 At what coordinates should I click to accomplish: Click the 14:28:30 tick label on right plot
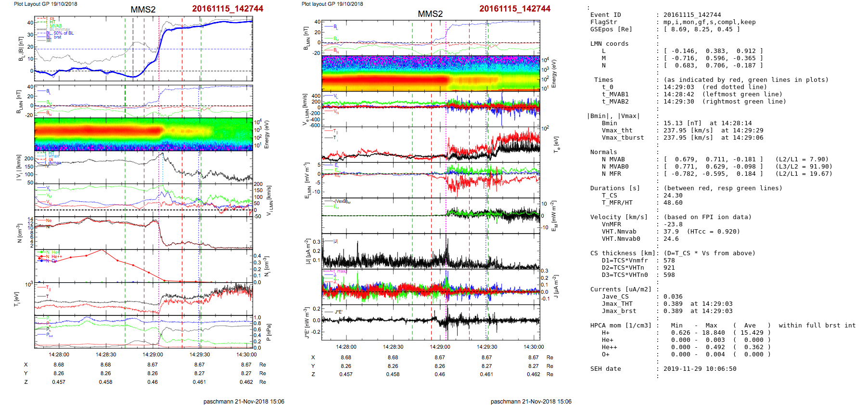point(393,347)
